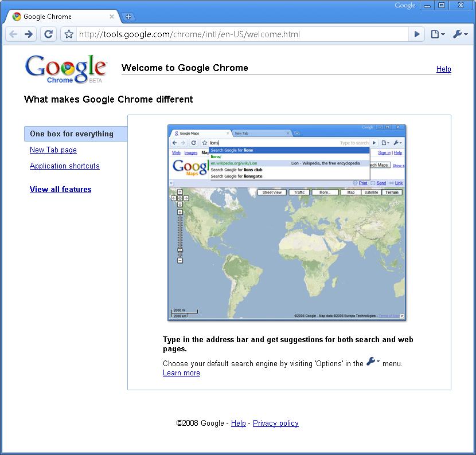The image size is (476, 455).
Task: Open the Help link at the top right
Action: [443, 69]
